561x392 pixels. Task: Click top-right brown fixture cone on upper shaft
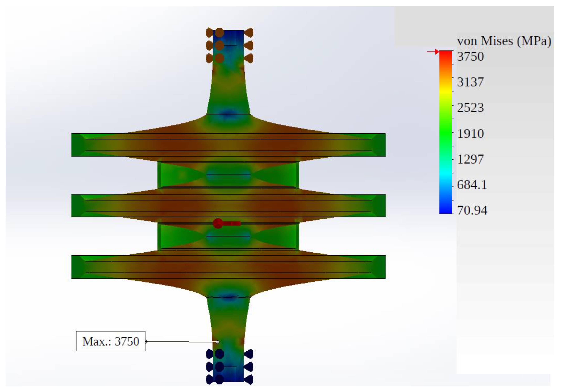point(249,33)
